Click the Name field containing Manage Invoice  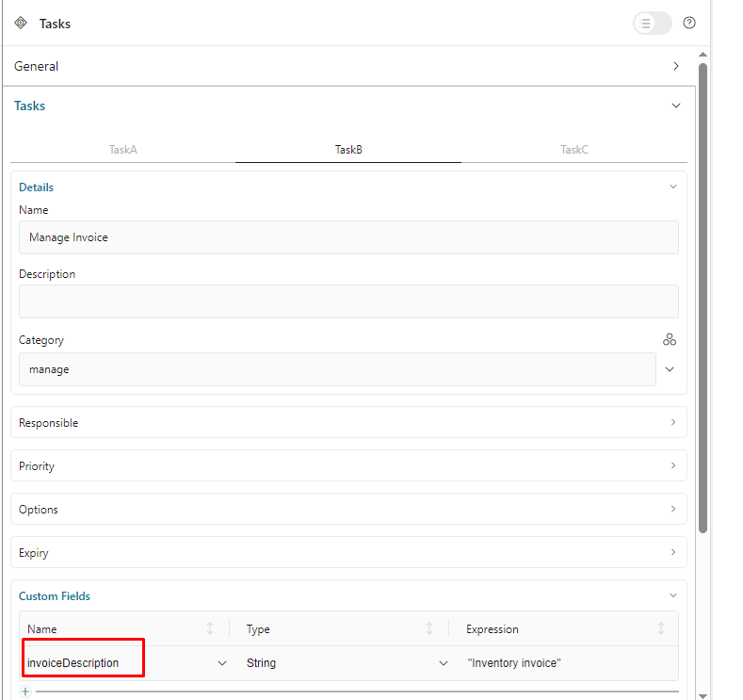click(x=348, y=237)
